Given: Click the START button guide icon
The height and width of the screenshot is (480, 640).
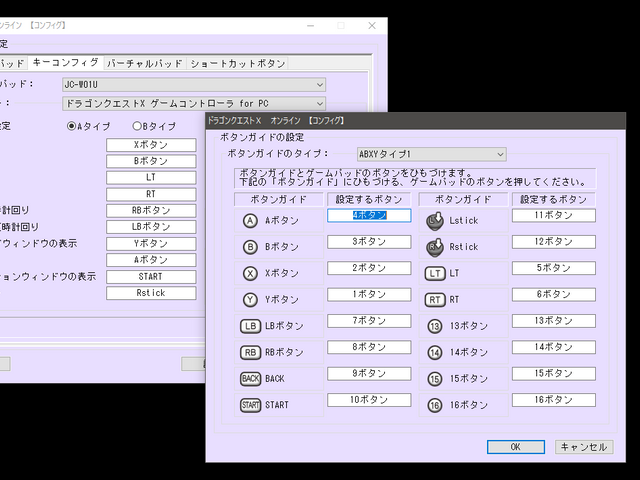Looking at the screenshot, I should tap(250, 405).
